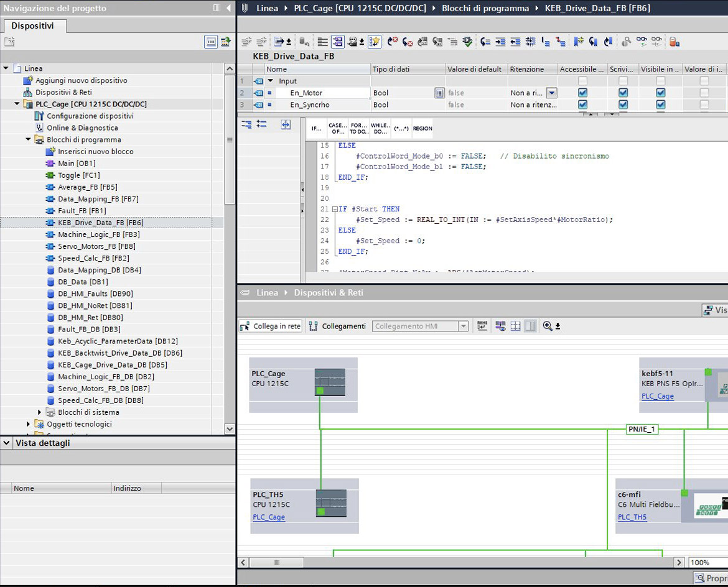Click PLC_Cage link under kebf5-11
The height and width of the screenshot is (587, 728).
[x=658, y=396]
